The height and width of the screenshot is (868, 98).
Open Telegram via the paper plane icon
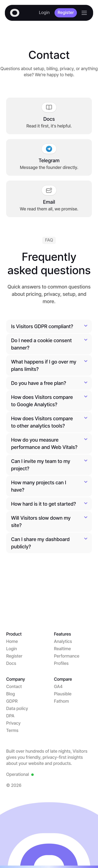coord(49,149)
